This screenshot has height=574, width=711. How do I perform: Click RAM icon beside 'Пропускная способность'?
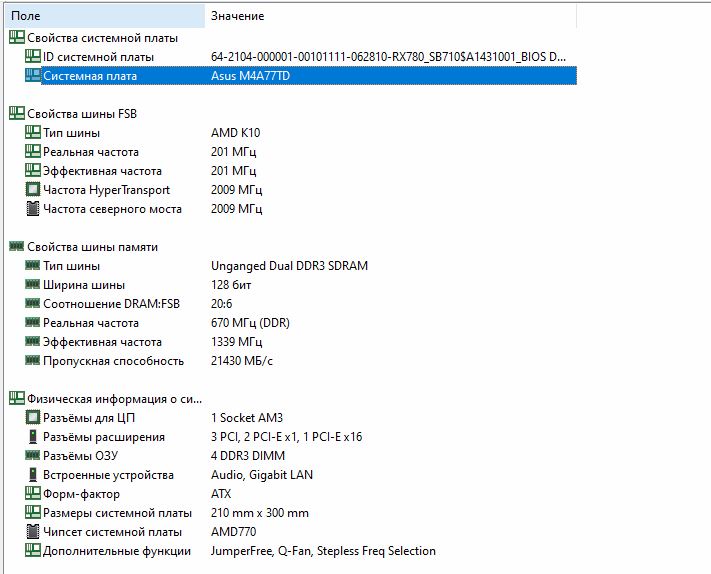33,360
